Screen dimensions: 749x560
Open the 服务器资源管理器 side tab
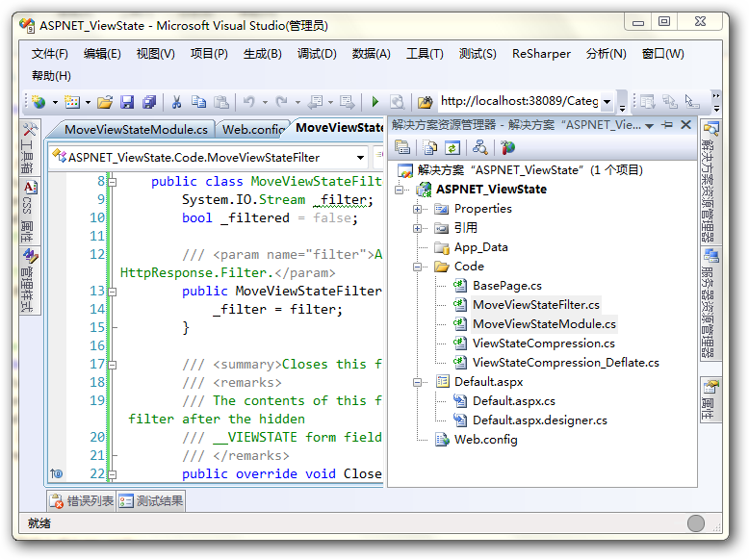710,304
